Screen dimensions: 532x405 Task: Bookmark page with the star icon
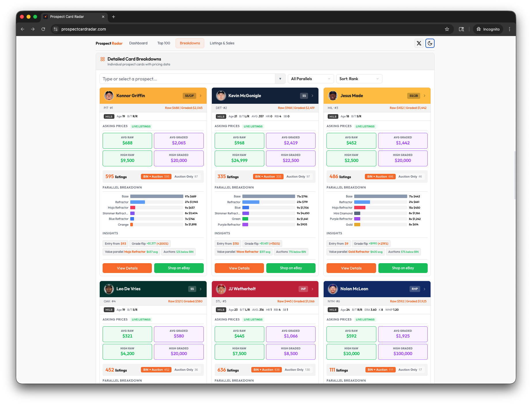coord(447,29)
